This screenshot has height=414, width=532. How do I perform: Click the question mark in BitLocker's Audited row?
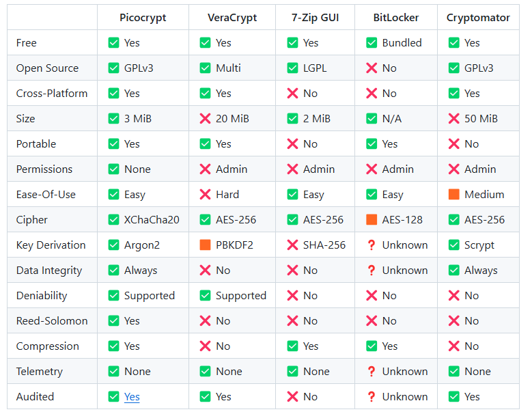[x=372, y=397]
